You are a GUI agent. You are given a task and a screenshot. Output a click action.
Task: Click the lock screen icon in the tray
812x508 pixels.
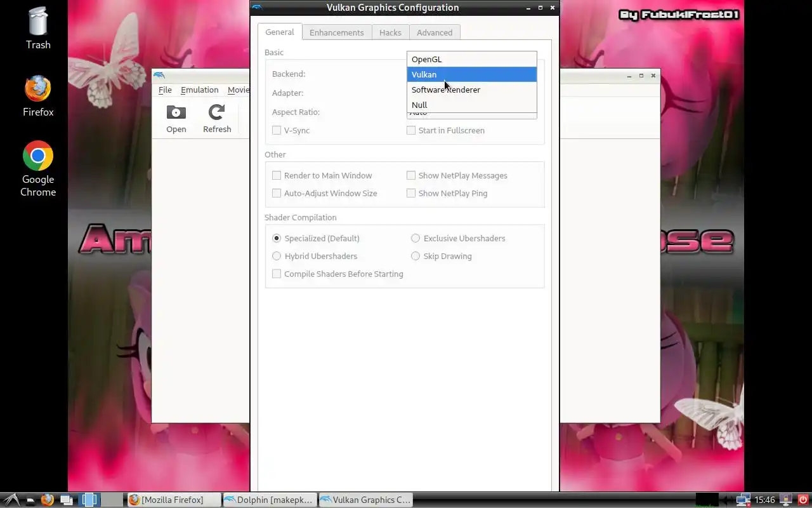tap(785, 500)
